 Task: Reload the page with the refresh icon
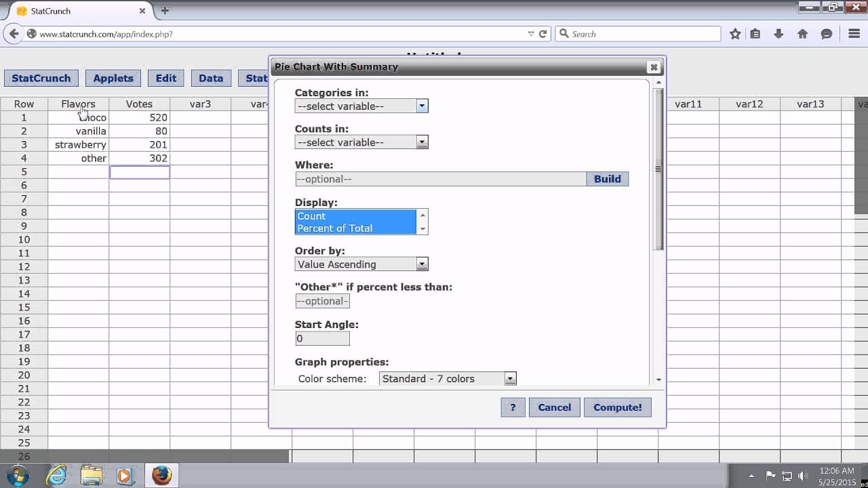click(x=542, y=34)
